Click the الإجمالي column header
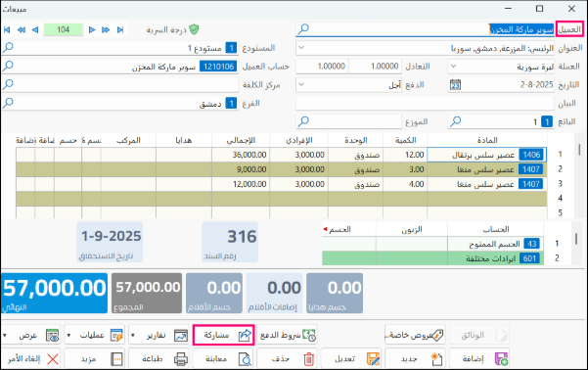588x370 pixels. (x=241, y=140)
